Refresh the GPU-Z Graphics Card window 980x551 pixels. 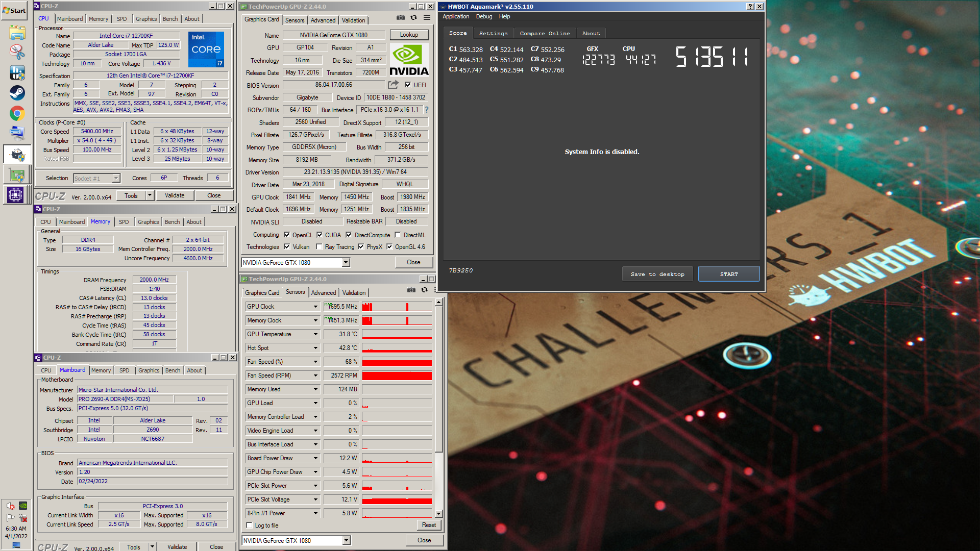tap(414, 17)
